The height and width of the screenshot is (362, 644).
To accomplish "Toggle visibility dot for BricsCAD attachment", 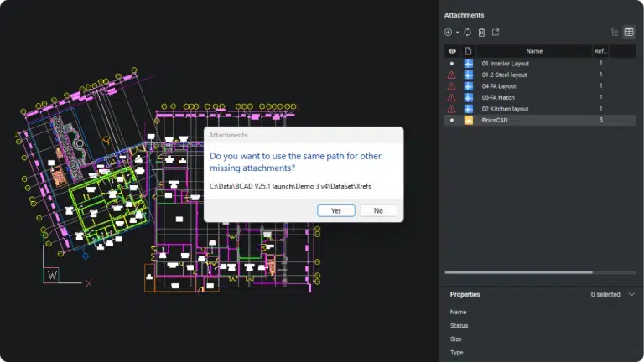I will click(x=452, y=121).
